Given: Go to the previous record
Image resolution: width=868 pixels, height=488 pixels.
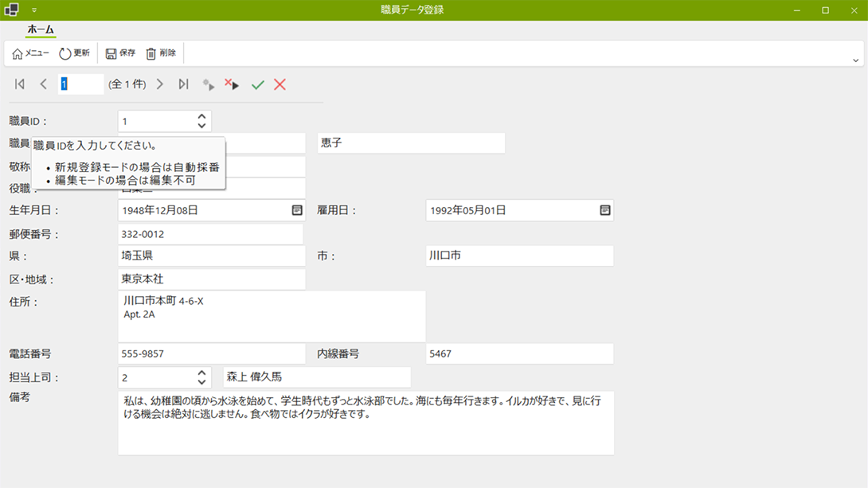Looking at the screenshot, I should [43, 84].
